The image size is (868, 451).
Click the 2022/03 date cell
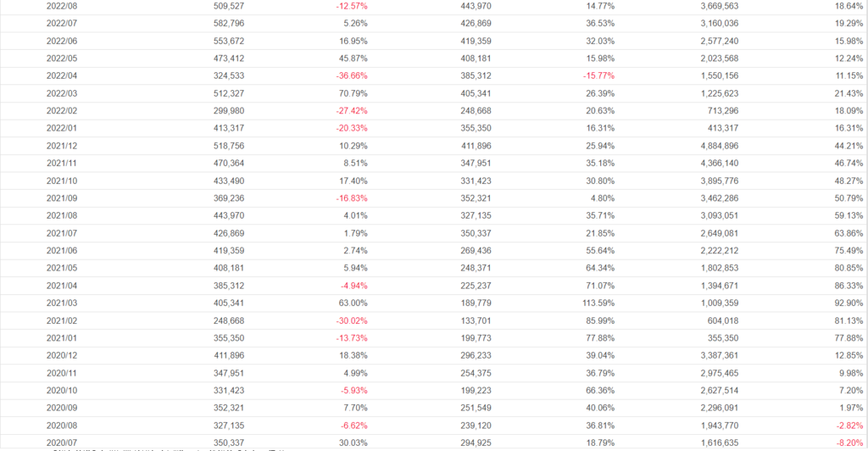60,93
